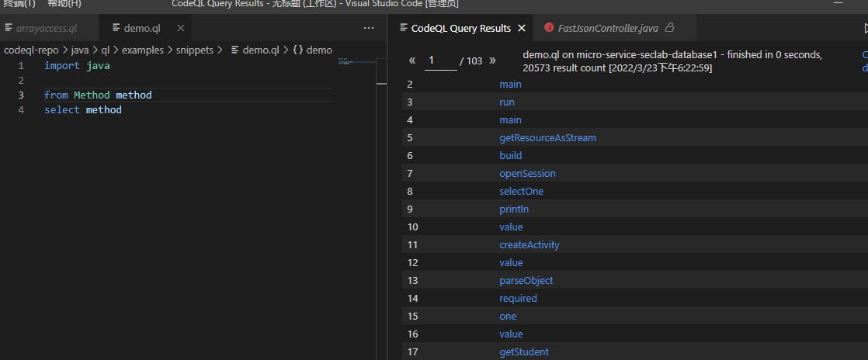Open the value link in row 10
The height and width of the screenshot is (360, 868).
511,227
